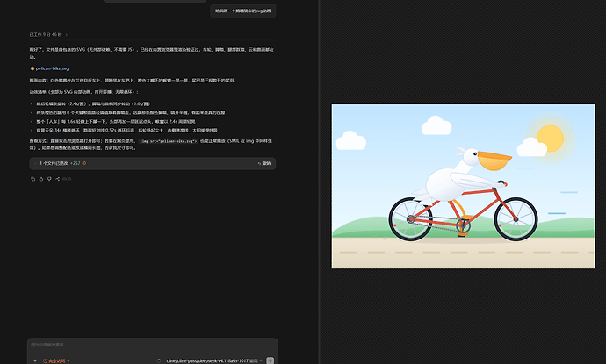Click the bullet mentioning 8 keyframes for legs
606x364 pixels.
coord(131,113)
